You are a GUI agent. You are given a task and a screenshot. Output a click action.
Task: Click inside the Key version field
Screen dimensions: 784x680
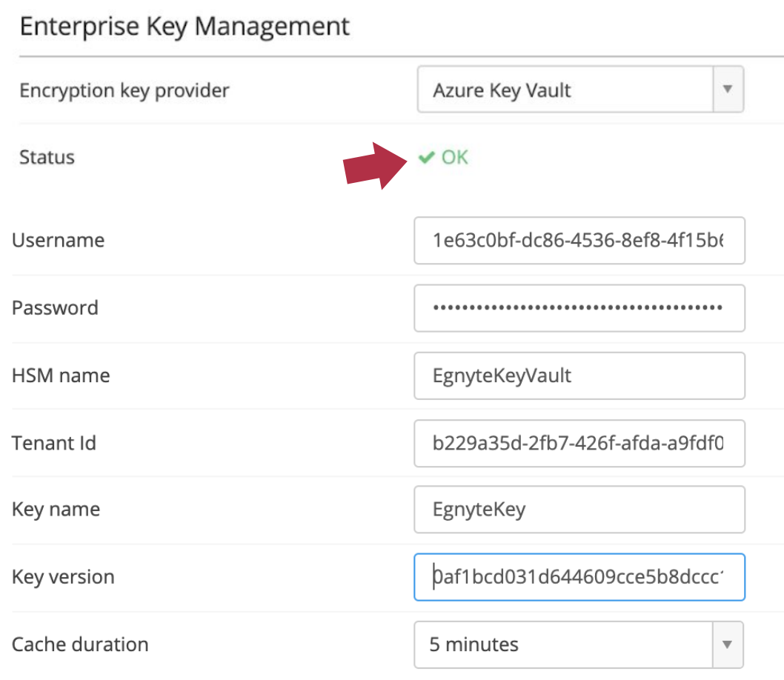[579, 577]
